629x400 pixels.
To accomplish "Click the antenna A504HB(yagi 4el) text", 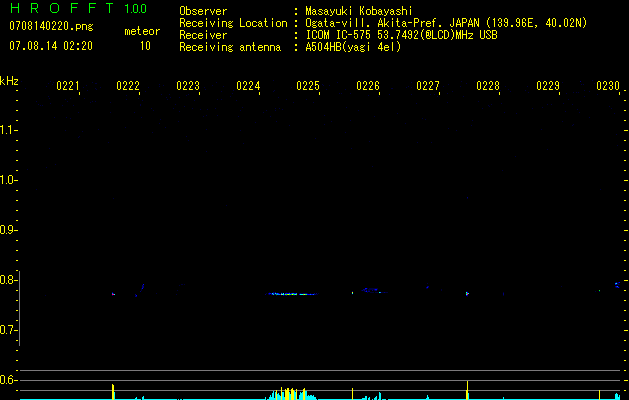I will pos(353,47).
